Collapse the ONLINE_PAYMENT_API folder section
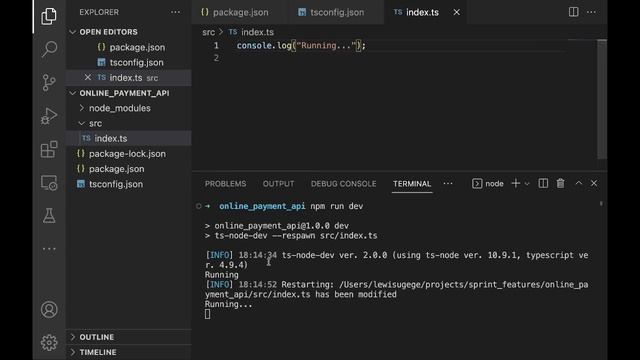 point(129,93)
